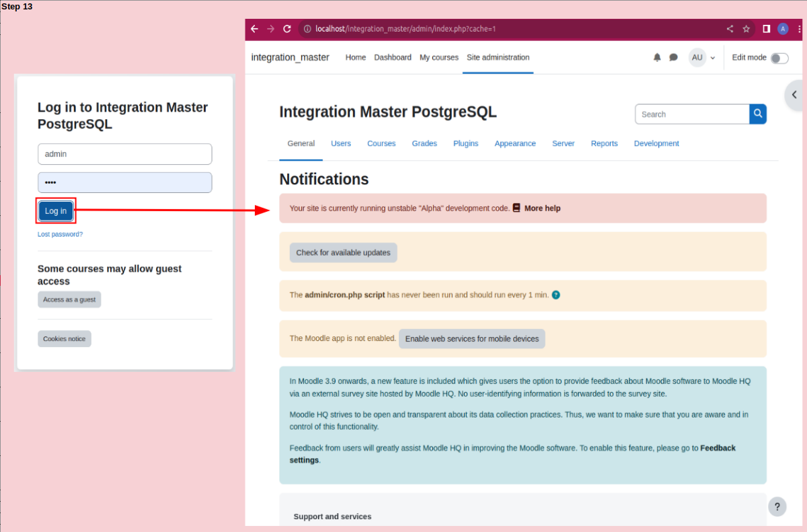The image size is (807, 532).
Task: Open messaging drawer chat icon
Action: click(673, 58)
